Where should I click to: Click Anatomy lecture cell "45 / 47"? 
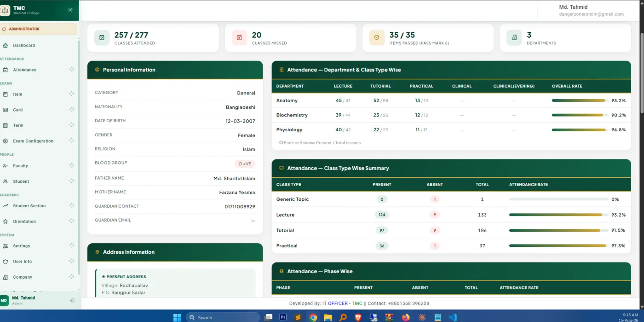click(x=343, y=100)
